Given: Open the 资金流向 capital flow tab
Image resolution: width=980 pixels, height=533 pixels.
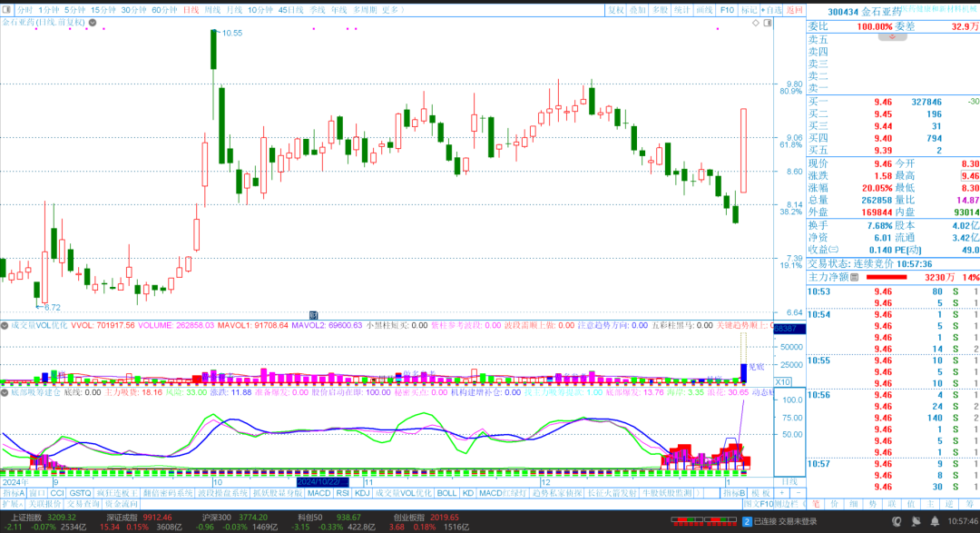Looking at the screenshot, I should pos(122,504).
